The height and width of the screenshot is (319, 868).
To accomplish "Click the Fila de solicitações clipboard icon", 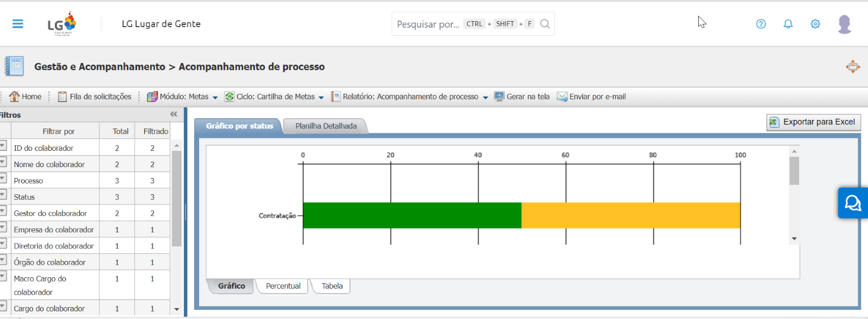I will tap(62, 97).
